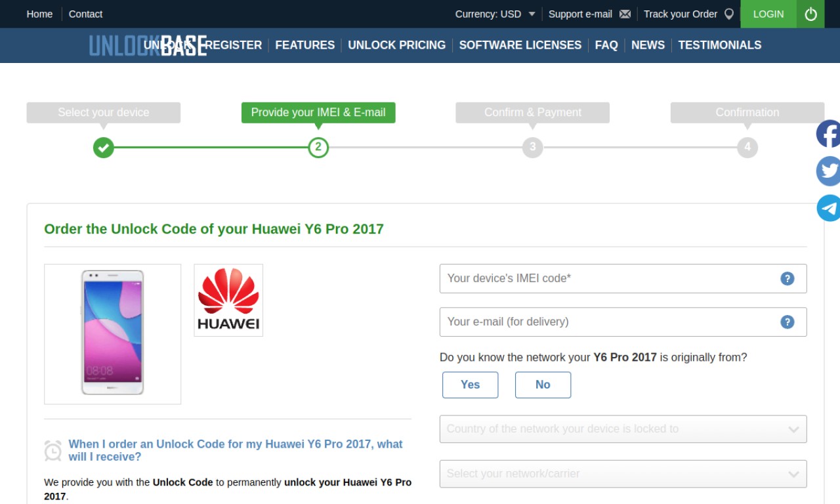Image resolution: width=840 pixels, height=504 pixels.
Task: Click the Confirm & Payment step label
Action: click(533, 112)
